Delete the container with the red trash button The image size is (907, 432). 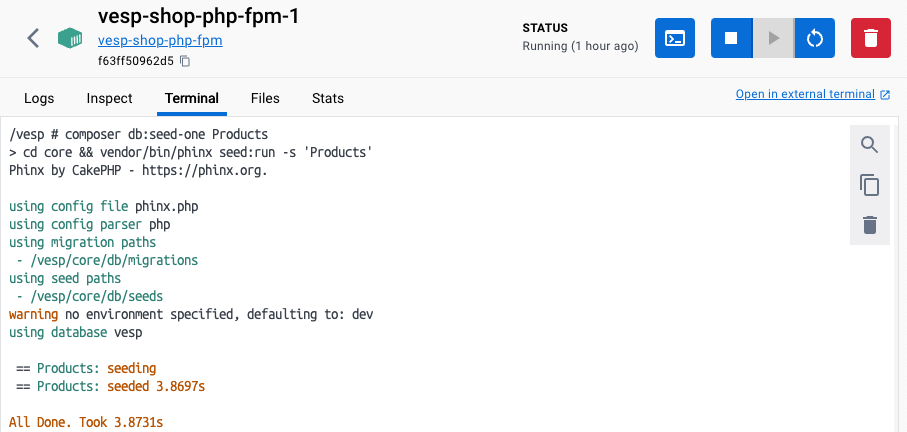870,38
